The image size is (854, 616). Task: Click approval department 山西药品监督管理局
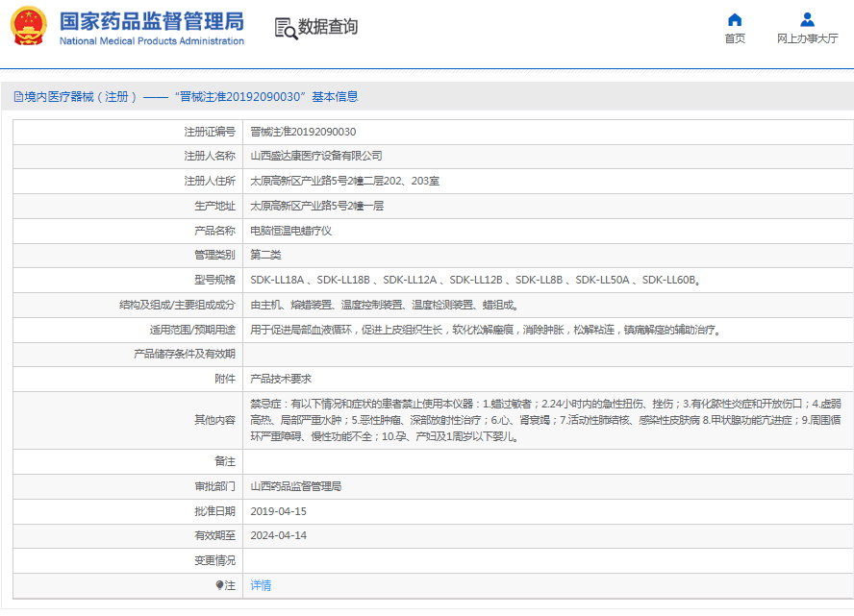click(x=296, y=486)
